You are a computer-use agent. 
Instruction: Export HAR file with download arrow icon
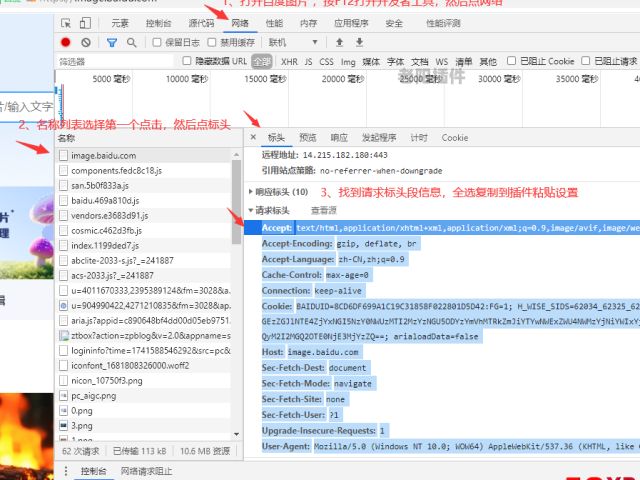coord(359,42)
